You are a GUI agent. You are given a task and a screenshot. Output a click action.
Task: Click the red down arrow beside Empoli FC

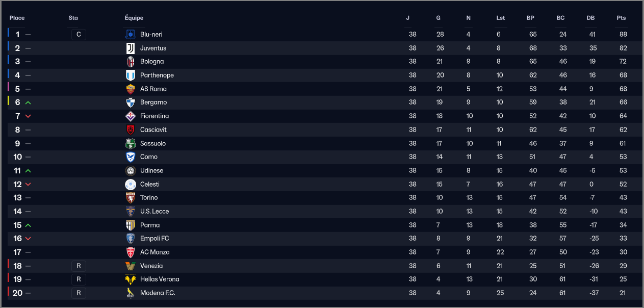click(28, 239)
